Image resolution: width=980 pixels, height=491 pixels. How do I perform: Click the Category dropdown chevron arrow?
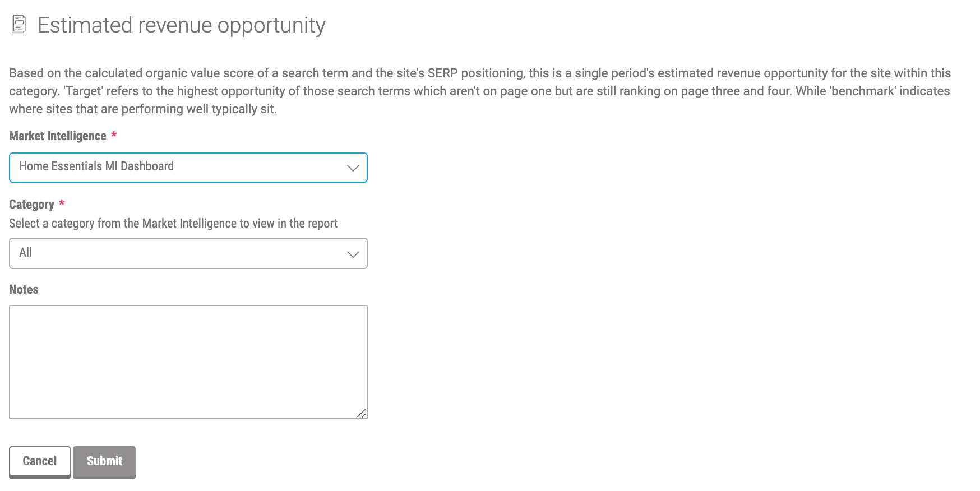353,254
